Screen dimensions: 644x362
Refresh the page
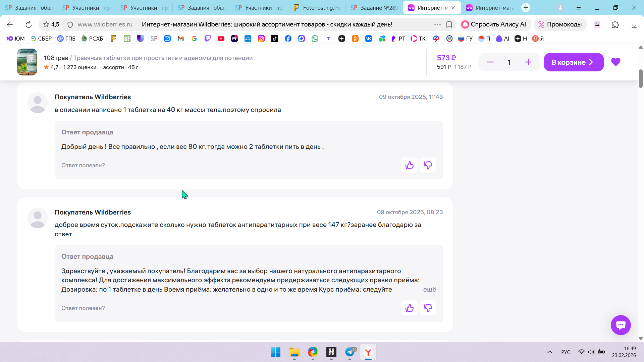[29, 24]
